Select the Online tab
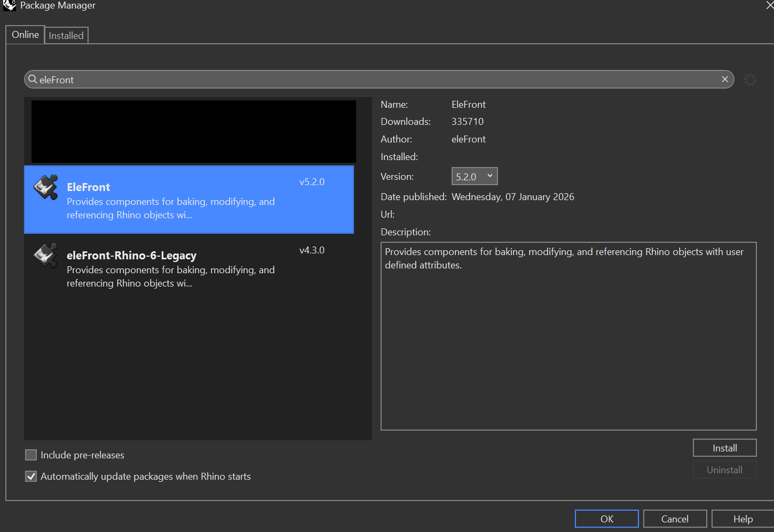This screenshot has height=532, width=774. coord(25,34)
